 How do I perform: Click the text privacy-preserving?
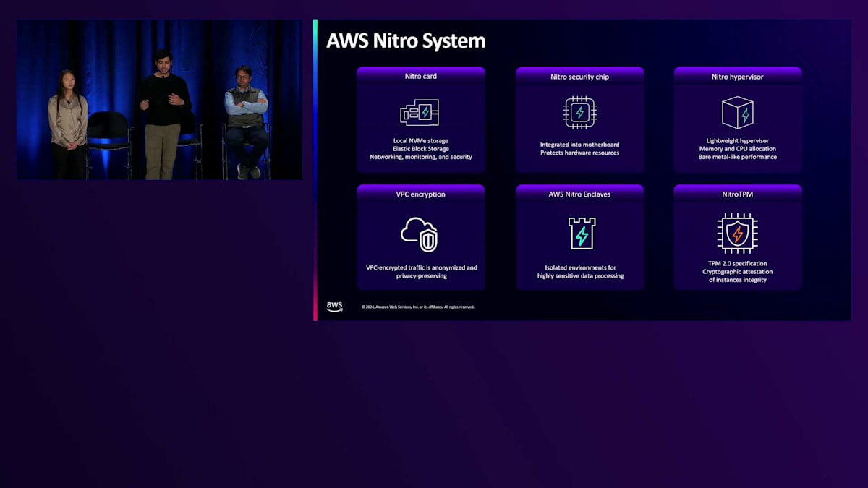tap(421, 275)
